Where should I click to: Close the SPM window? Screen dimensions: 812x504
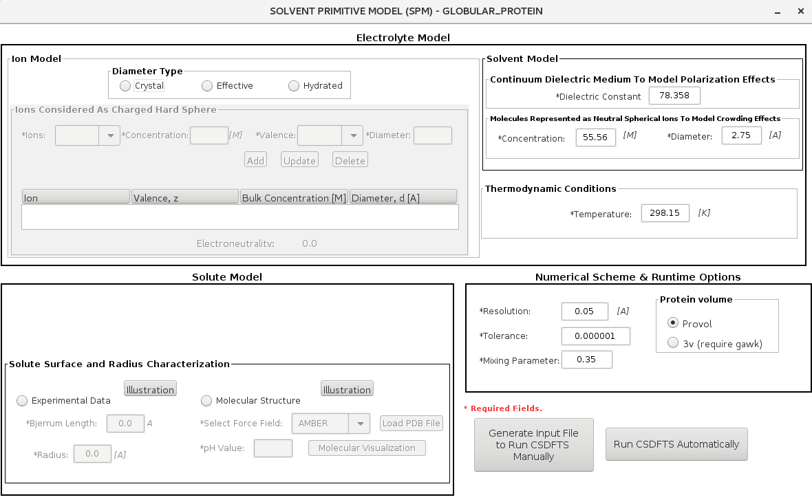click(800, 12)
